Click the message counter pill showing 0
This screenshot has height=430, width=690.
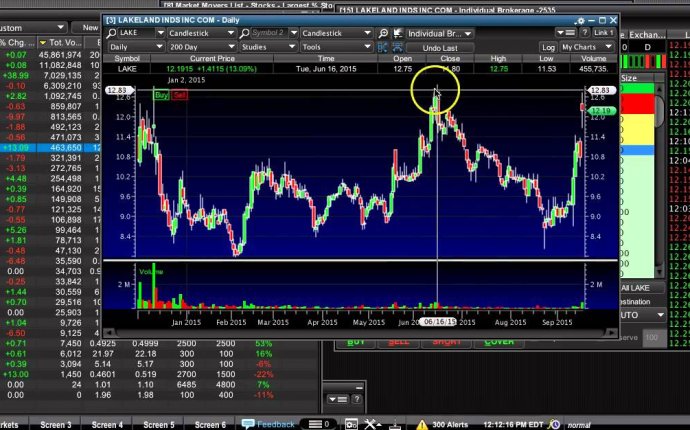pyautogui.click(x=319, y=424)
